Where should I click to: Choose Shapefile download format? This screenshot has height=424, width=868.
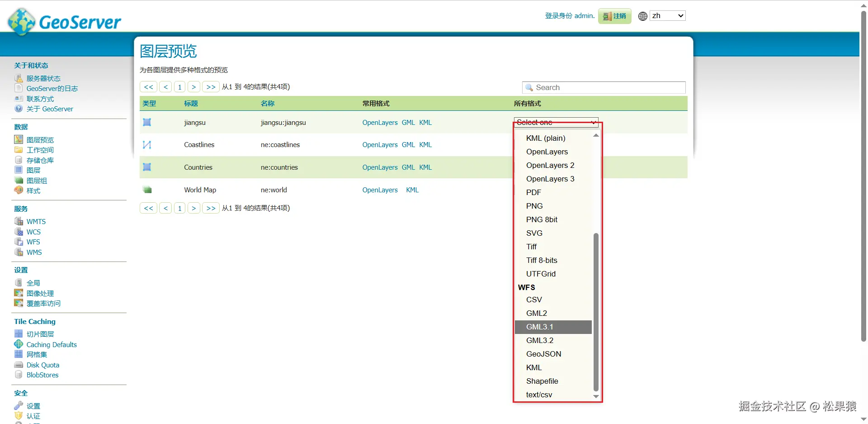coord(542,381)
